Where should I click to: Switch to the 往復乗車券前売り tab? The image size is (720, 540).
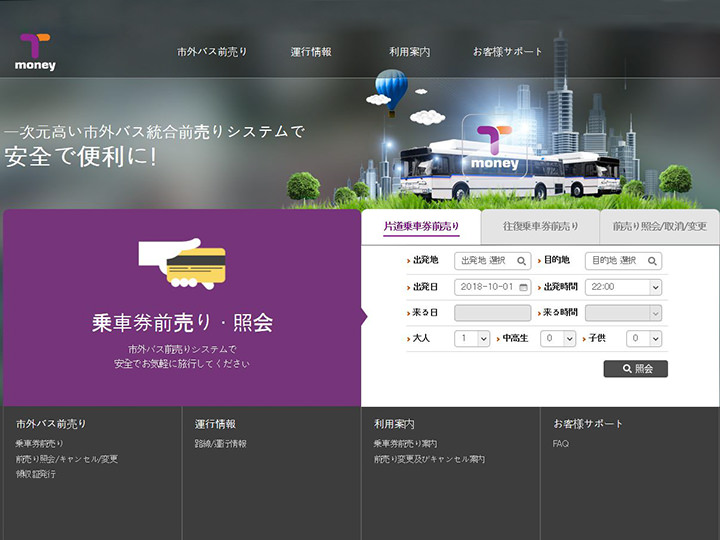(x=540, y=226)
